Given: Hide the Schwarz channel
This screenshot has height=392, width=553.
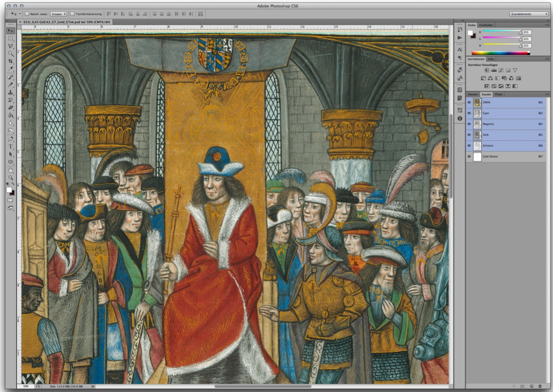Looking at the screenshot, I should pos(469,146).
